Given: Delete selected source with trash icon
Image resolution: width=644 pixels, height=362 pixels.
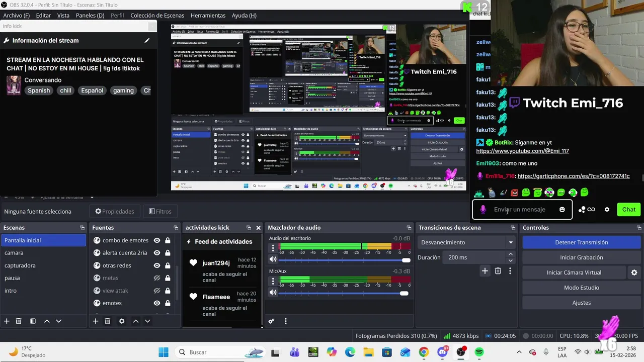Looking at the screenshot, I should coord(107,321).
